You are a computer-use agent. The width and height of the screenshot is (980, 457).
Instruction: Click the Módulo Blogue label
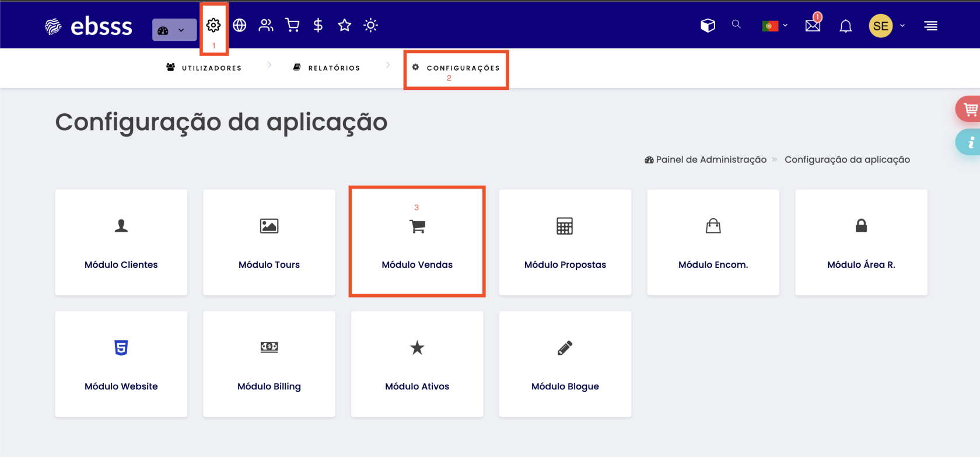(x=565, y=386)
